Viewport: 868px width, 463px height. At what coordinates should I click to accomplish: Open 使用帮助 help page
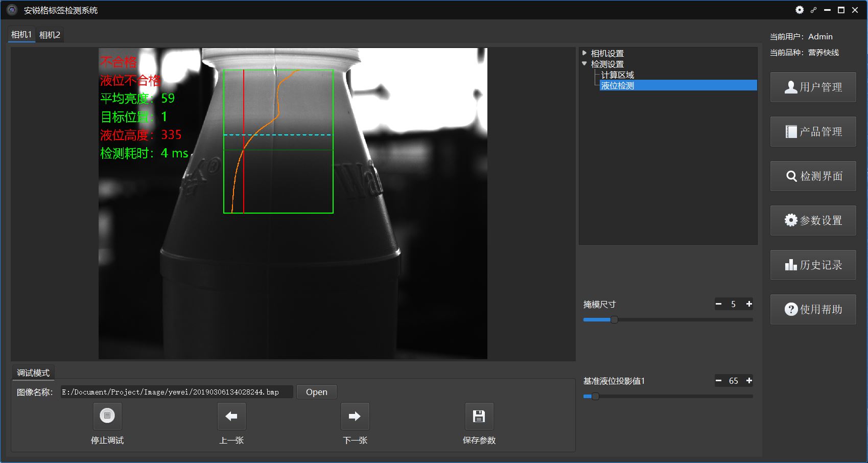coord(813,310)
